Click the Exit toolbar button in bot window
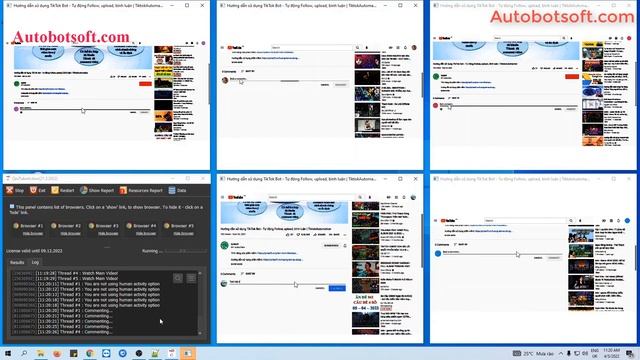Image resolution: width=640 pixels, height=360 pixels. pyautogui.click(x=38, y=190)
